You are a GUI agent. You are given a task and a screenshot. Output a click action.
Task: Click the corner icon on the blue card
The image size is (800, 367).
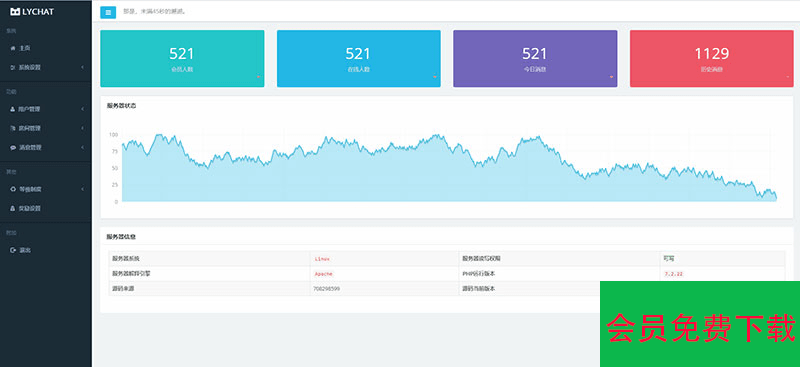435,77
